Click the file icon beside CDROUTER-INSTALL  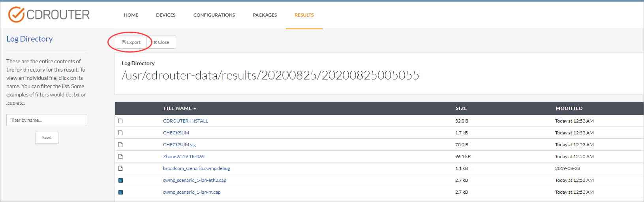pos(120,121)
